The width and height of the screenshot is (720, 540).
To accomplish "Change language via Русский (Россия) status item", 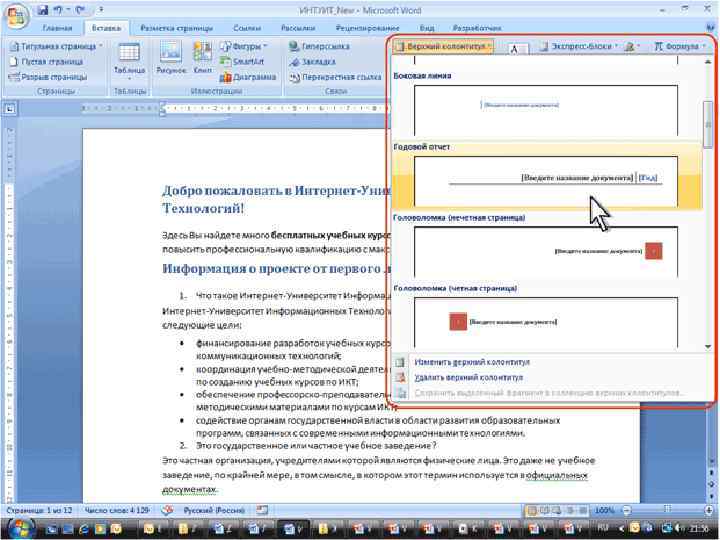I will (214, 510).
